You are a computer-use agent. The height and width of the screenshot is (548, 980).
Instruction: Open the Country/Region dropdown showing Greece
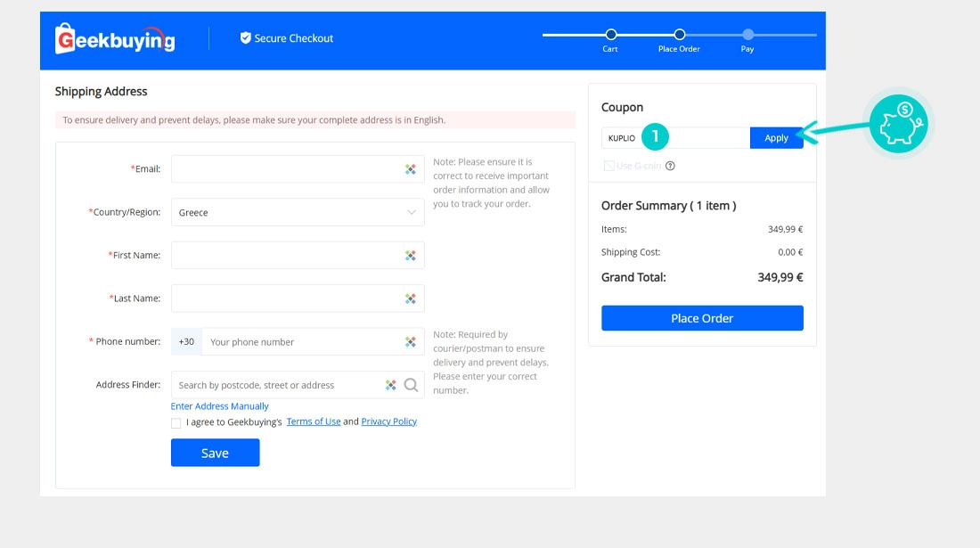tap(298, 213)
